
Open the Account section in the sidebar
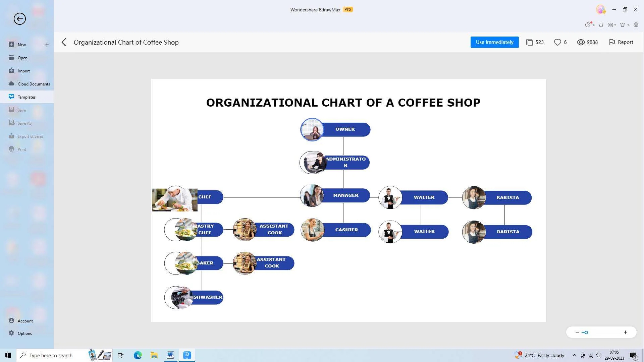click(x=25, y=321)
